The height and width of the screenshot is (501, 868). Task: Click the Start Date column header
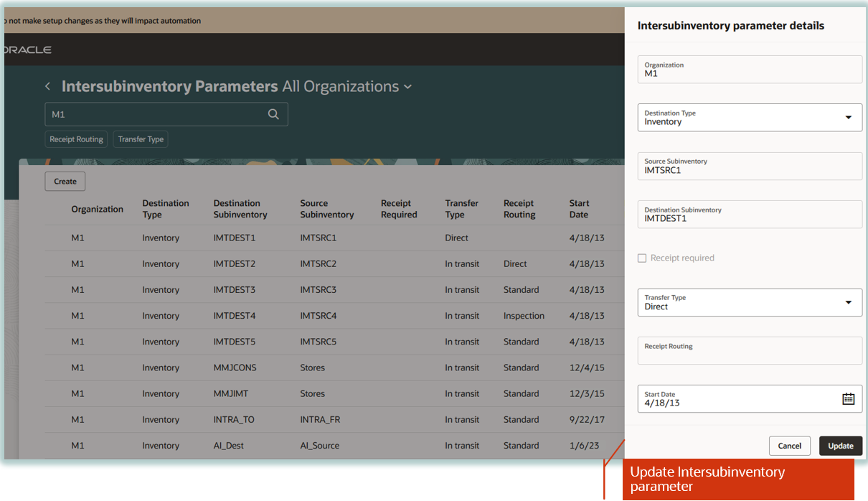(579, 209)
